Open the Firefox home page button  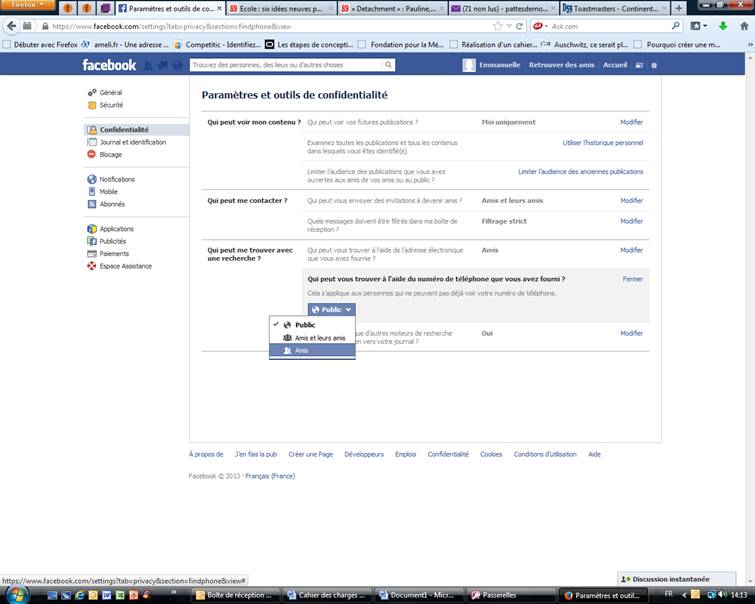(x=744, y=26)
